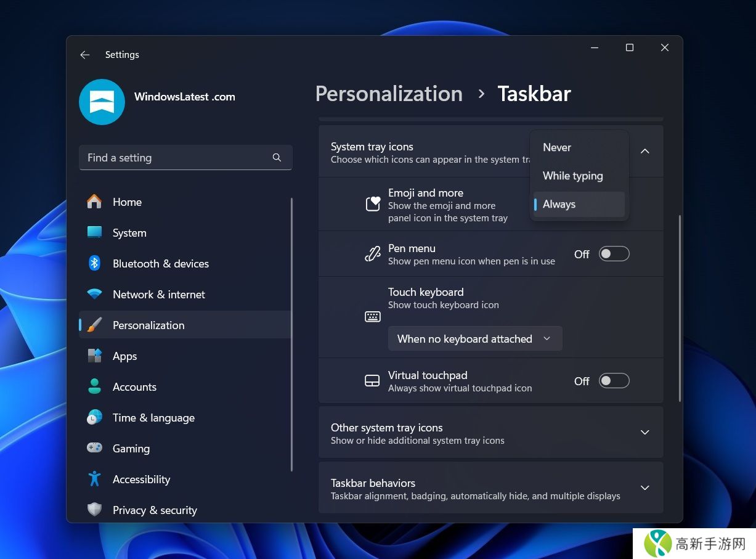Click the Apps icon in sidebar
The width and height of the screenshot is (756, 559).
tap(94, 356)
